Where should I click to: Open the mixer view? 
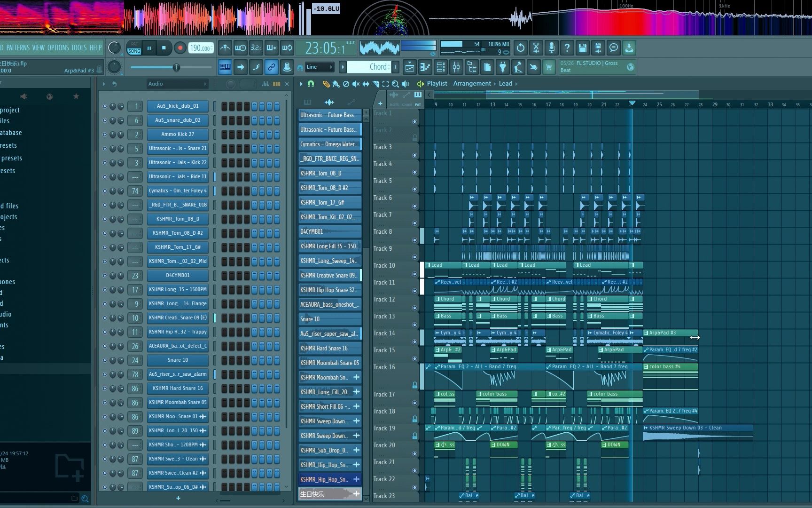tap(456, 67)
